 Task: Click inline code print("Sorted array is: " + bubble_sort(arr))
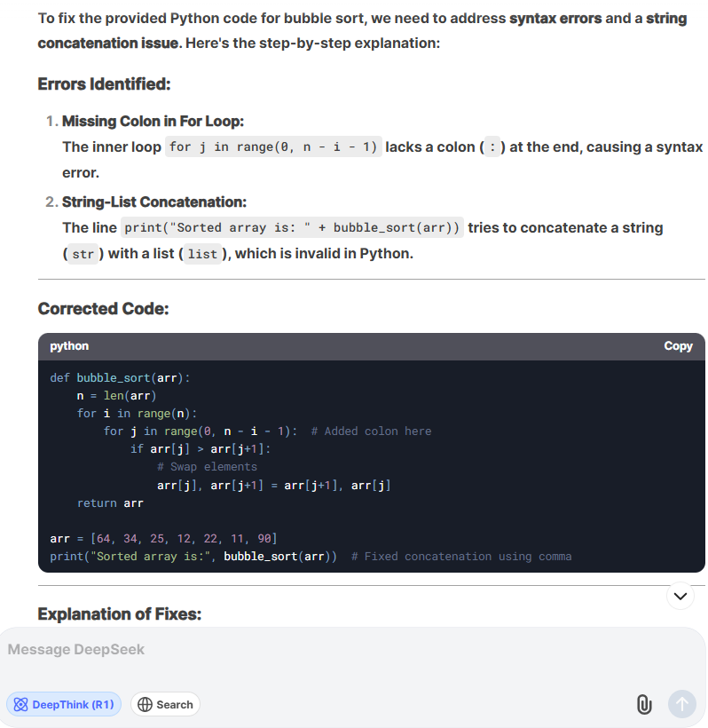pos(292,227)
